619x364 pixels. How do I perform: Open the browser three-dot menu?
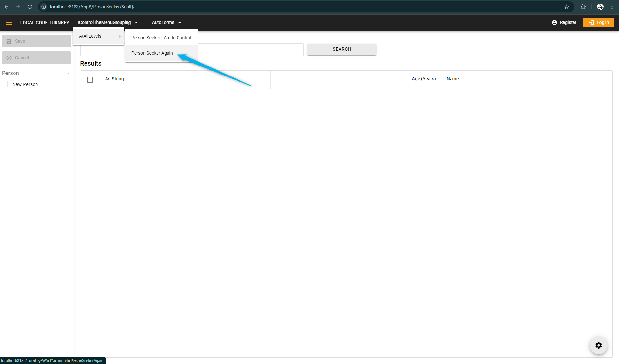pyautogui.click(x=612, y=7)
